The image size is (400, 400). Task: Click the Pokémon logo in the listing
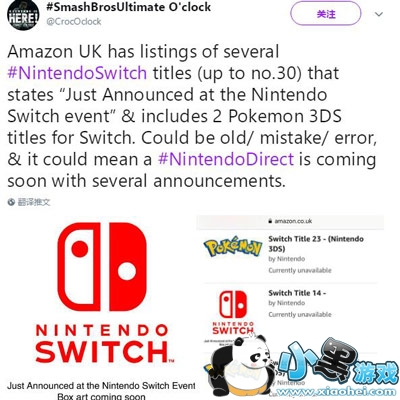233,247
